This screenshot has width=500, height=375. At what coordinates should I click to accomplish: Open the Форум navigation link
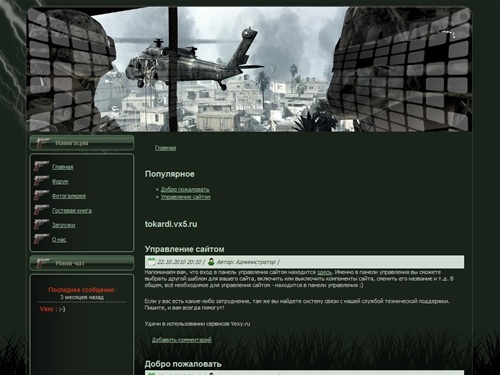(60, 182)
